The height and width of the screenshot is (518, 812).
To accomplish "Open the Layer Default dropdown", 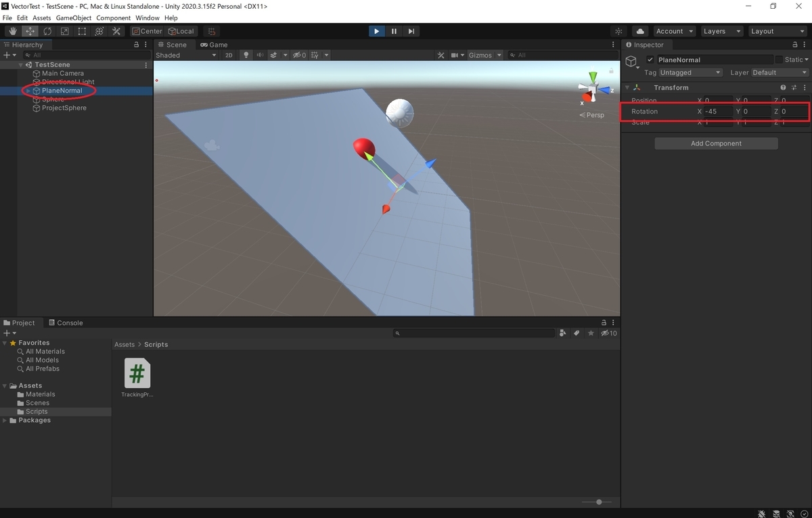I will coord(780,72).
